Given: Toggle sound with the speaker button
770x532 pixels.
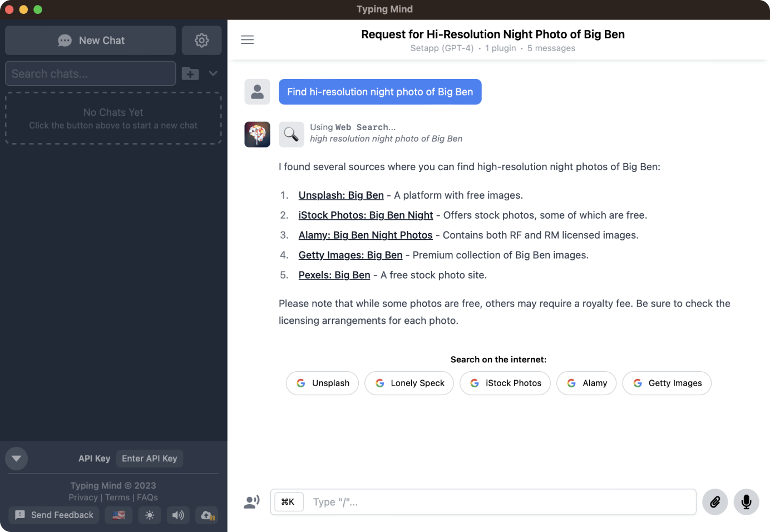Looking at the screenshot, I should [x=178, y=515].
